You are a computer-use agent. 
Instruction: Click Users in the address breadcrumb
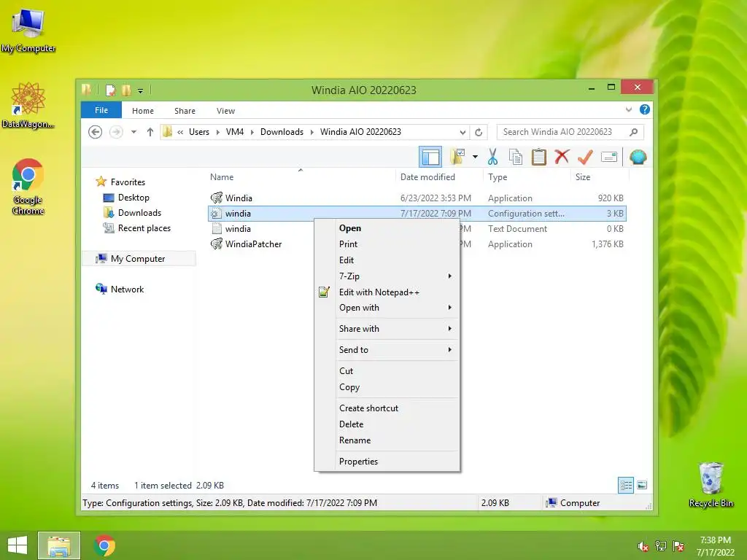click(199, 132)
